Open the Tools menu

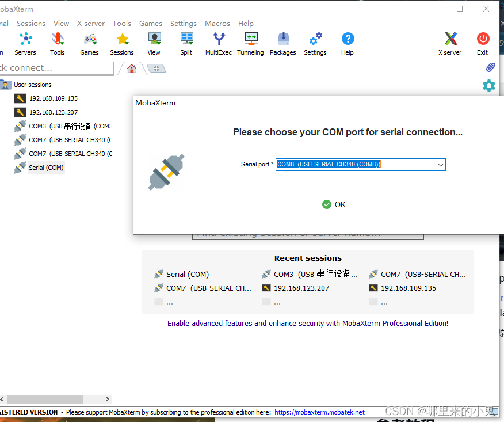click(x=122, y=24)
